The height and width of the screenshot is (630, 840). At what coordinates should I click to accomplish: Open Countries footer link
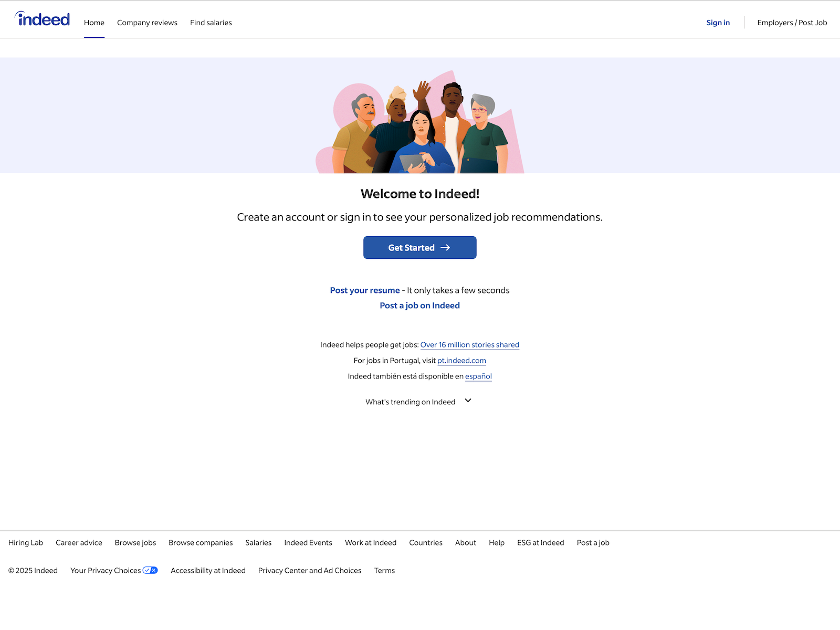[426, 543]
